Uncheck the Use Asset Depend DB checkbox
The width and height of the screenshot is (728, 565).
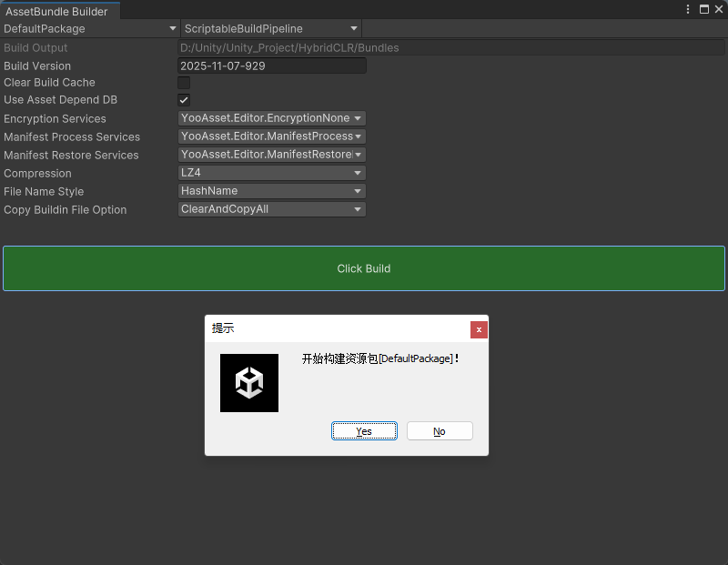(184, 100)
